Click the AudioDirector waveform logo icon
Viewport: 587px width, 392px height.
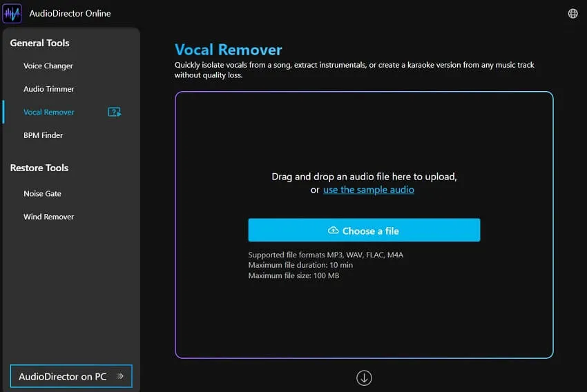[12, 14]
